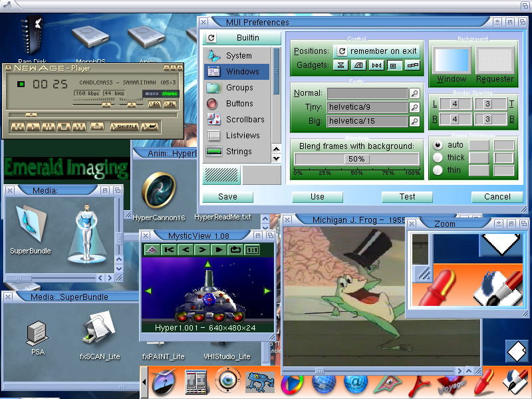This screenshot has width=532, height=399.
Task: Click the Tiny font field helvetica/9
Action: coord(368,107)
